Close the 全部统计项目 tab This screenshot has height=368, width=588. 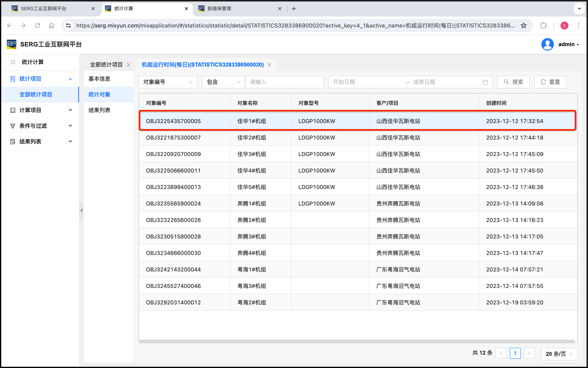[128, 65]
